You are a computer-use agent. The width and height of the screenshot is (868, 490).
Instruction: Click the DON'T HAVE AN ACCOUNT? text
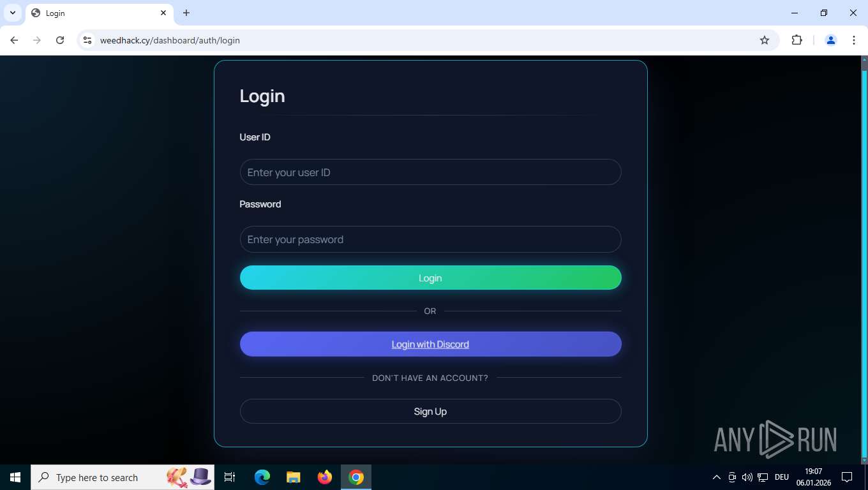pyautogui.click(x=430, y=378)
